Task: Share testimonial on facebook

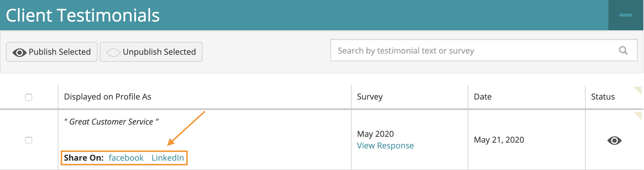Action: [126, 158]
